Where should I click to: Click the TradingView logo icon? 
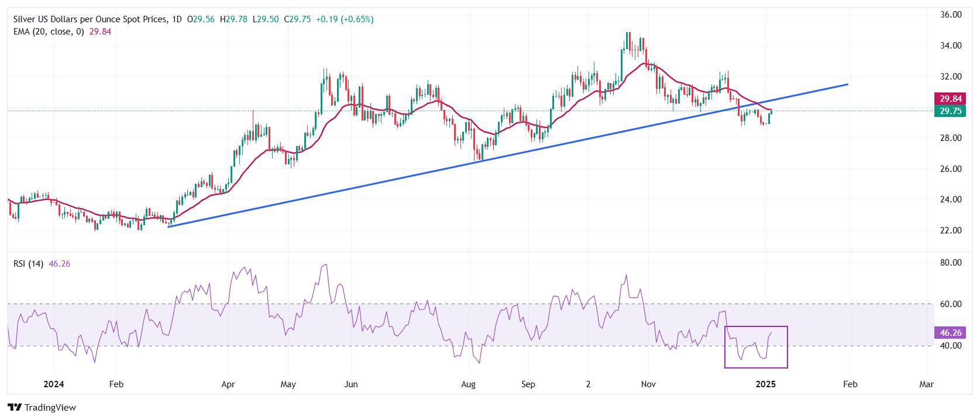pos(15,407)
